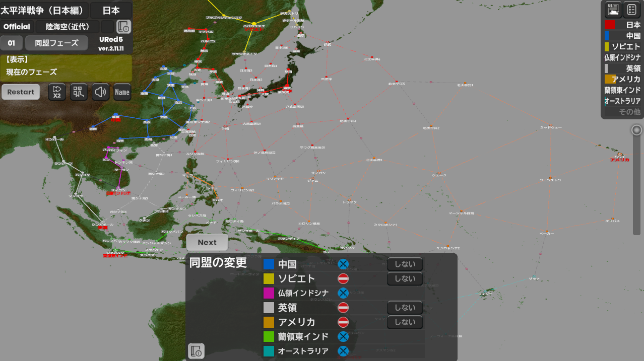This screenshot has height=361, width=644.
Task: Open the money report icon at top right
Action: [x=613, y=9]
